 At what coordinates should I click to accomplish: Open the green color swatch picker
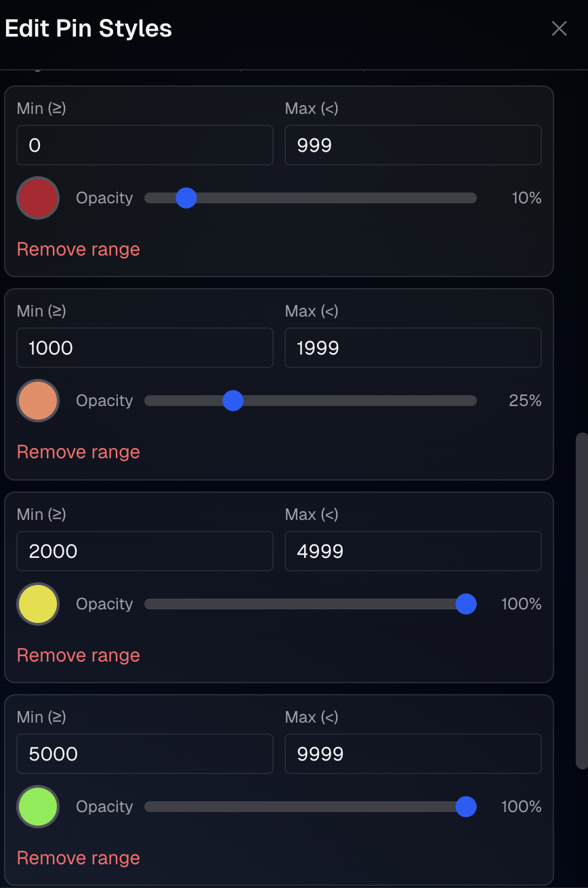[x=37, y=807]
